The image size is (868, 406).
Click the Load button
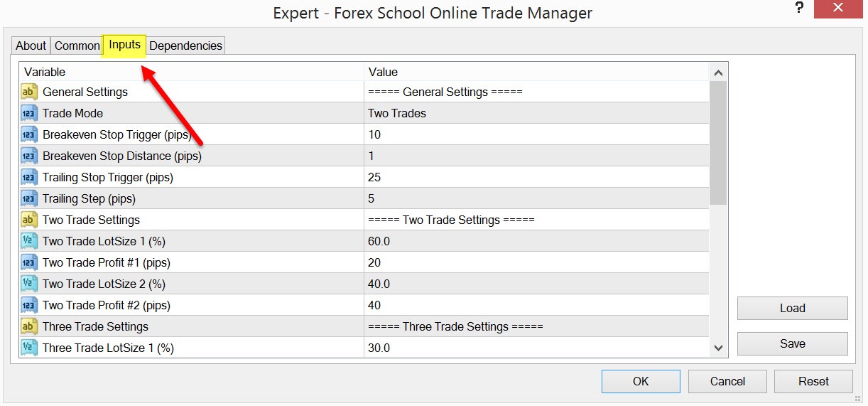point(792,308)
